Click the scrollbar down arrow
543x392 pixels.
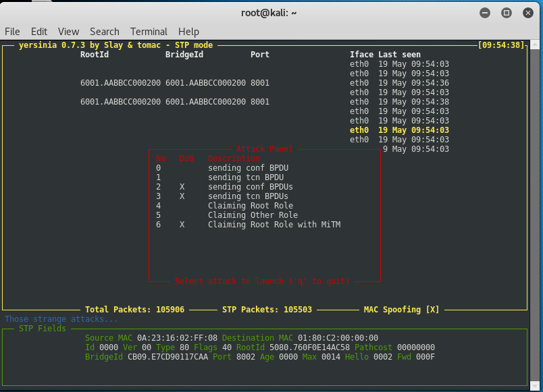pyautogui.click(x=535, y=385)
